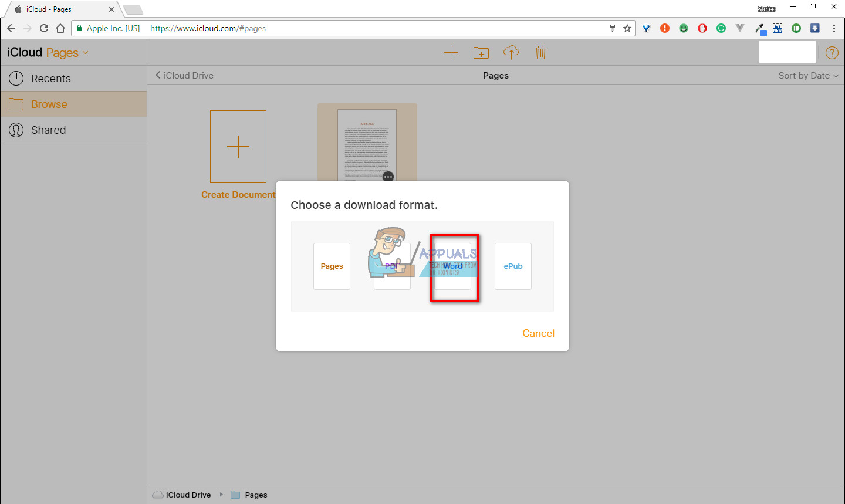
Task: Choose the PDF download format
Action: pos(392,266)
